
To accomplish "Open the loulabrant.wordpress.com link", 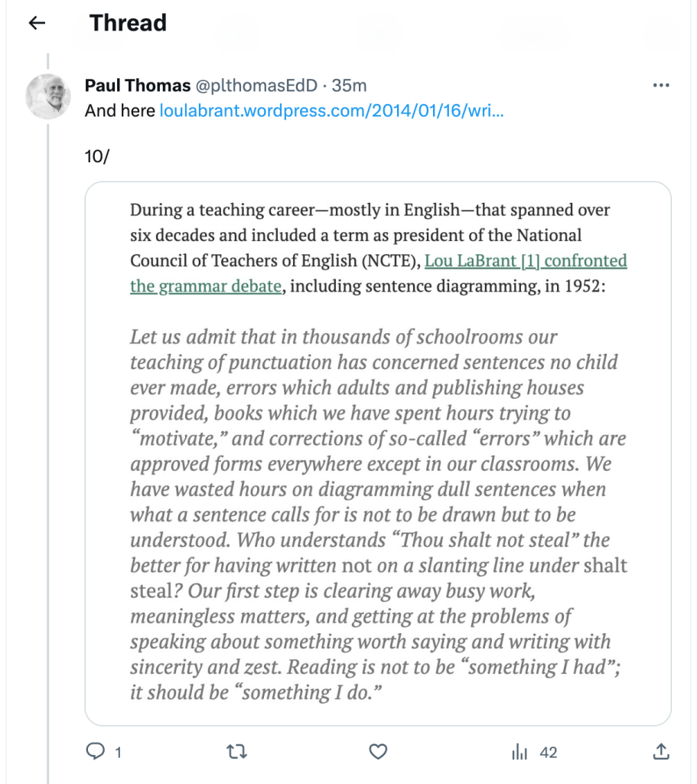I will point(331,110).
